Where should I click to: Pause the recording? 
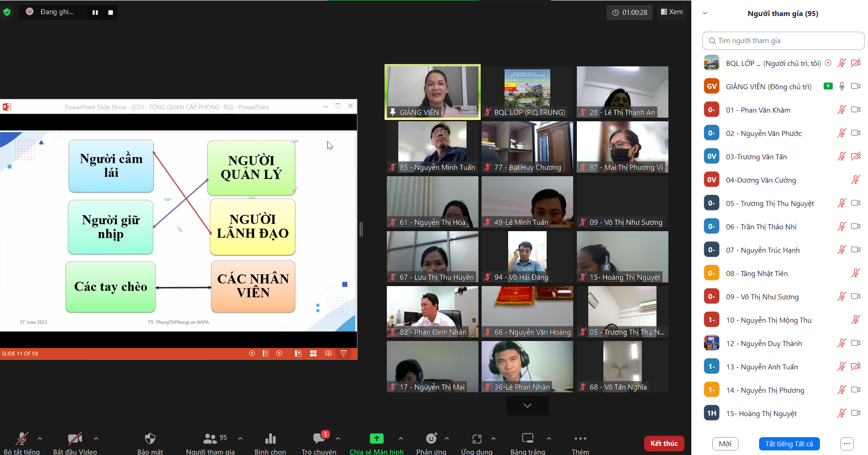click(95, 12)
